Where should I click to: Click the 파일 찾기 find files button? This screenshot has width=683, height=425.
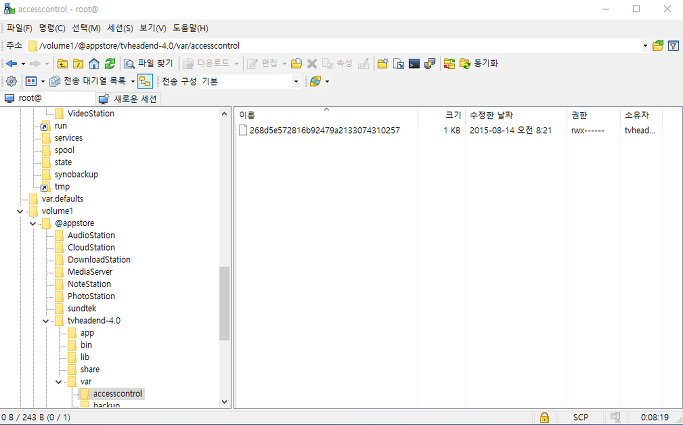149,64
